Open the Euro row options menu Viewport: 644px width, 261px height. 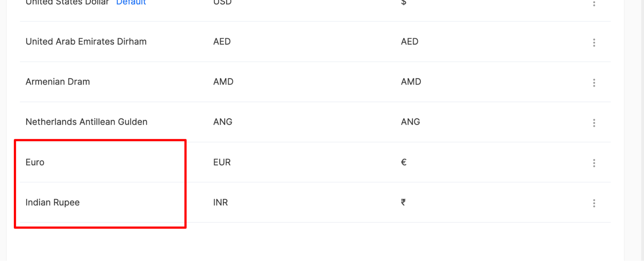pyautogui.click(x=594, y=163)
